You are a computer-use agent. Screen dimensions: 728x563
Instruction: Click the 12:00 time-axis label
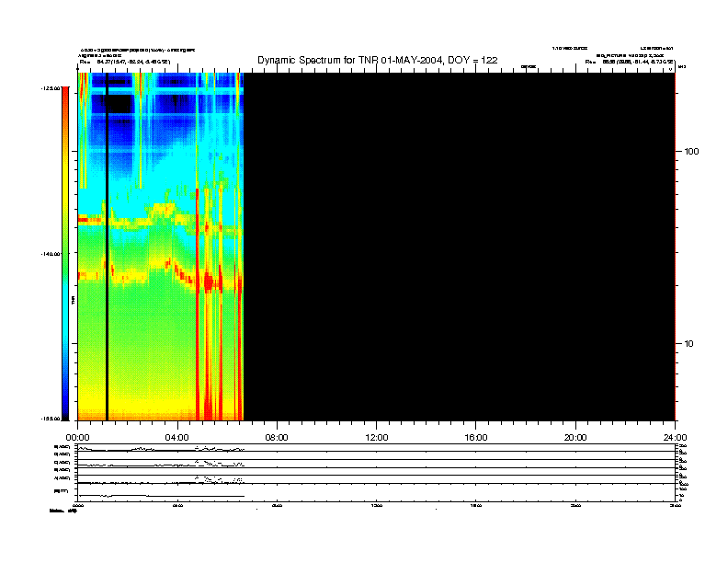point(377,438)
